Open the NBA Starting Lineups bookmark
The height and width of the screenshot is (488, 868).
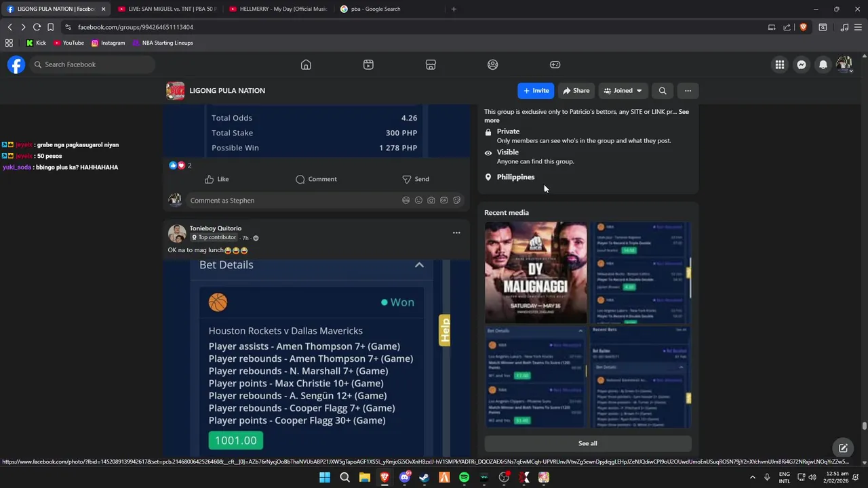click(x=163, y=43)
